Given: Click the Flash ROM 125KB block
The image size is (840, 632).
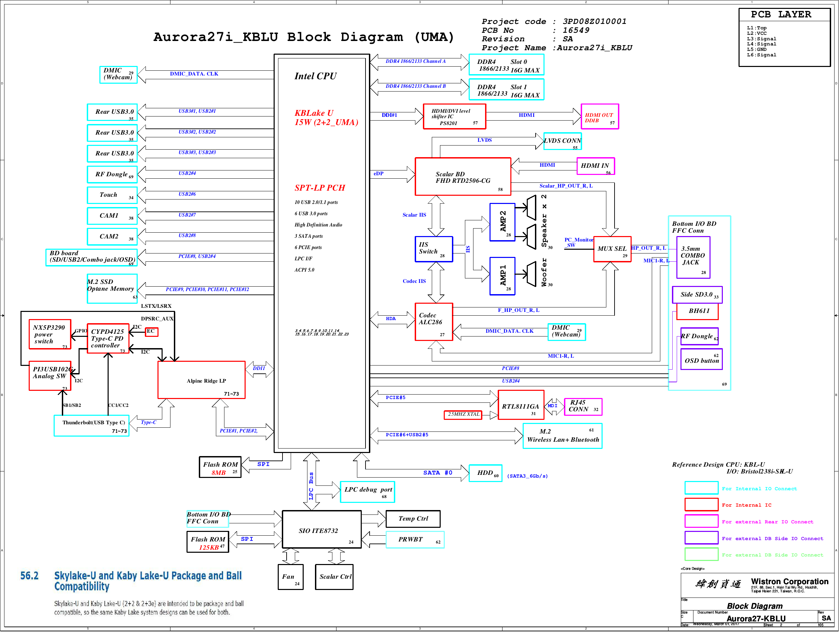Looking at the screenshot, I should click(208, 542).
